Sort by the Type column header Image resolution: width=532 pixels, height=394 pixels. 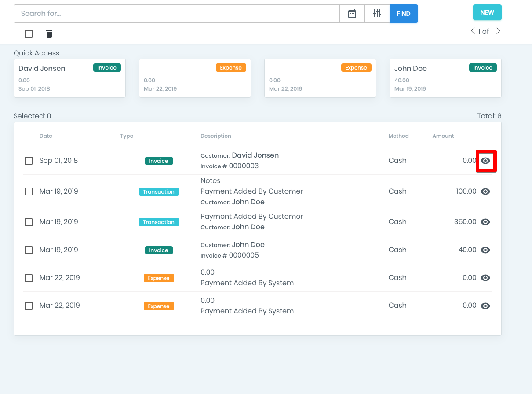[x=127, y=136]
